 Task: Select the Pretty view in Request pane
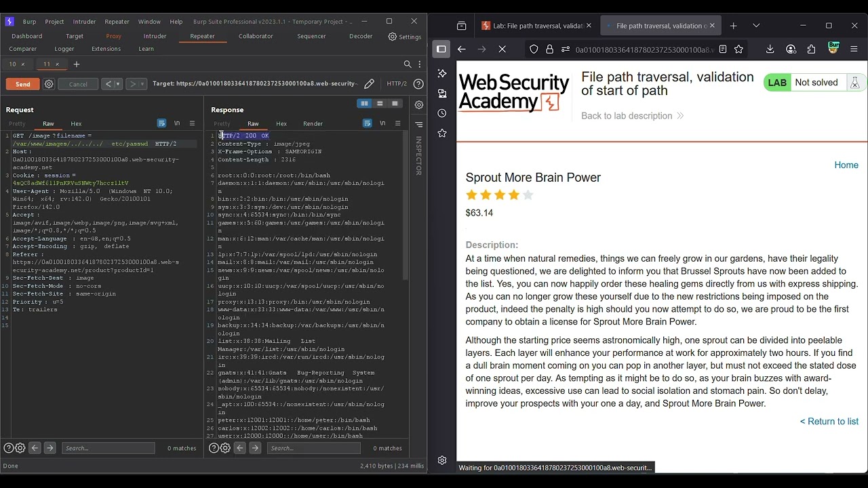pos(17,123)
